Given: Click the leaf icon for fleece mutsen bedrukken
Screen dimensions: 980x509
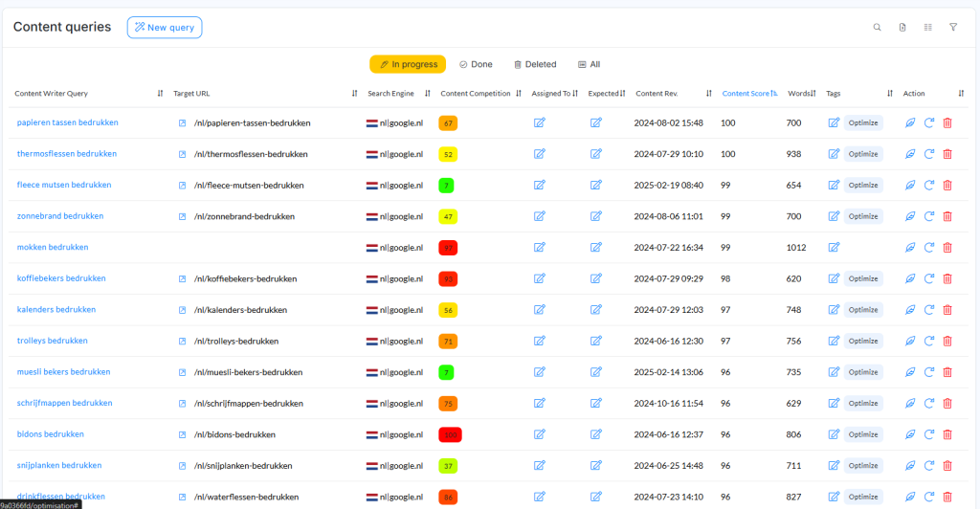Looking at the screenshot, I should [x=910, y=186].
